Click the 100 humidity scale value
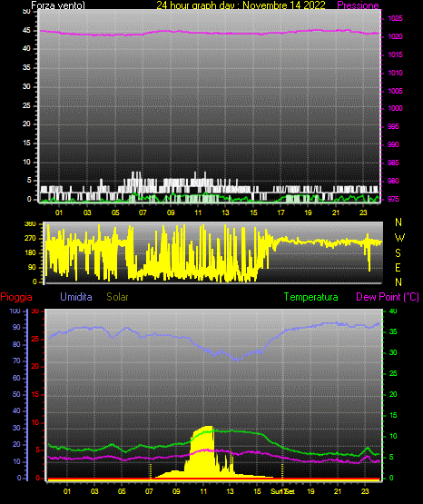 click(x=15, y=311)
